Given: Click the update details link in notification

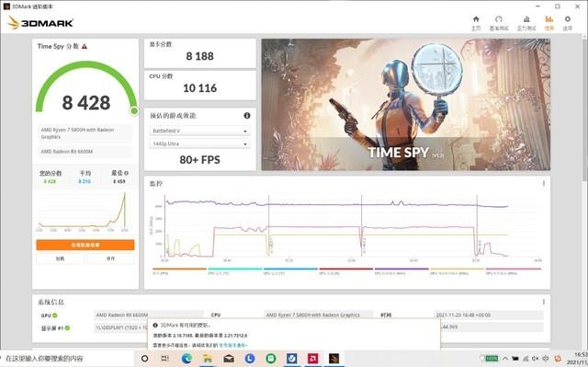Looking at the screenshot, I should [x=232, y=345].
